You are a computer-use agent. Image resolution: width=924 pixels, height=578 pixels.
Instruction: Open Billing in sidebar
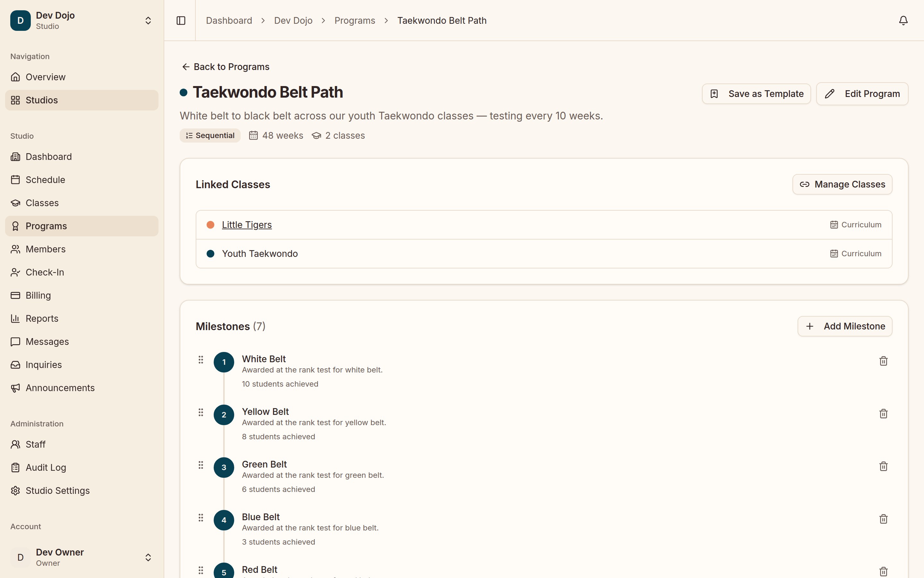tap(82, 295)
